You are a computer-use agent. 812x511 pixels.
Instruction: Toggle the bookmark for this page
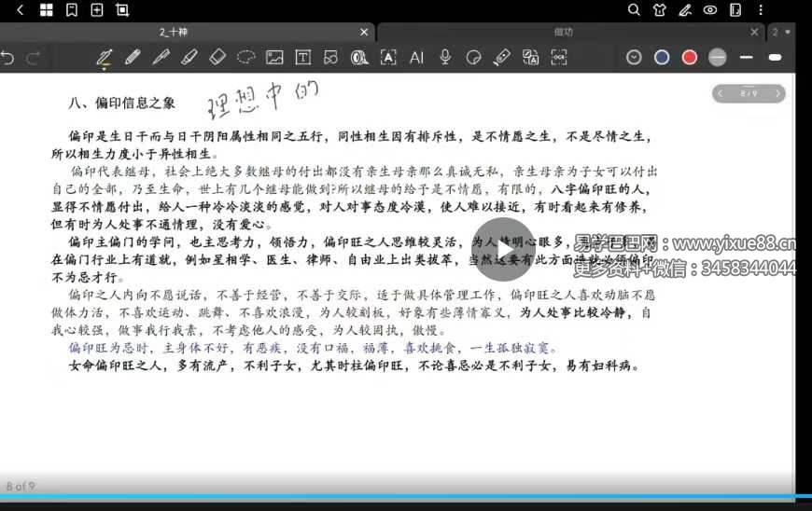[x=72, y=10]
